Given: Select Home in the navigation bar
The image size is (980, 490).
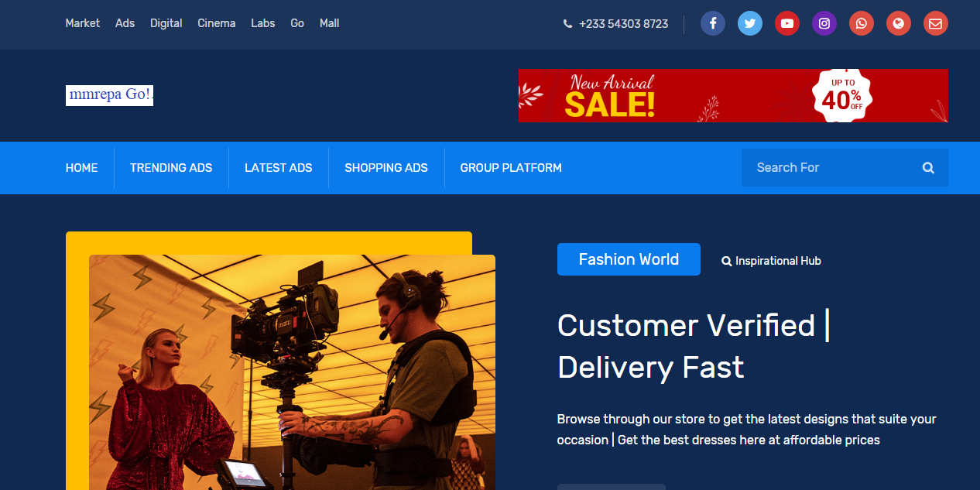Looking at the screenshot, I should coord(81,168).
